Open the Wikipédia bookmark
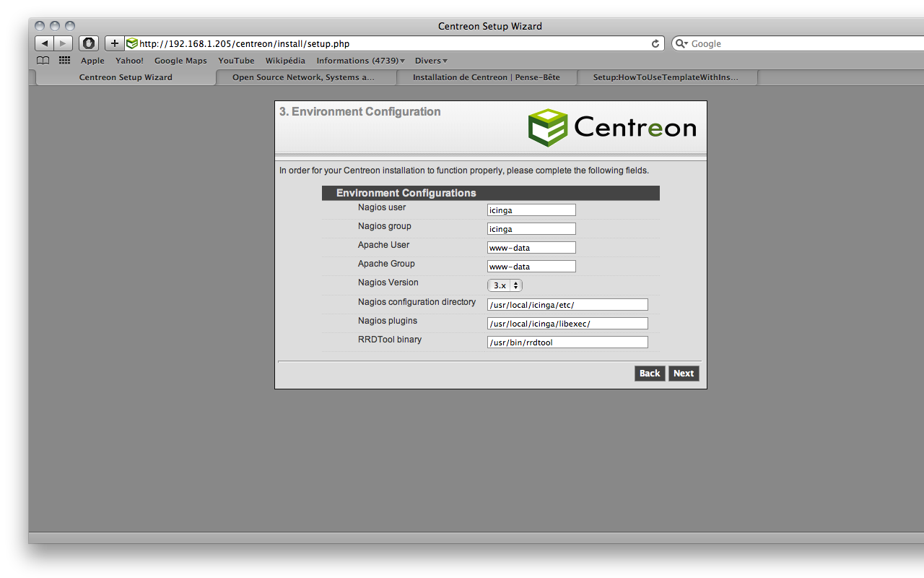This screenshot has width=924, height=578. 285,61
